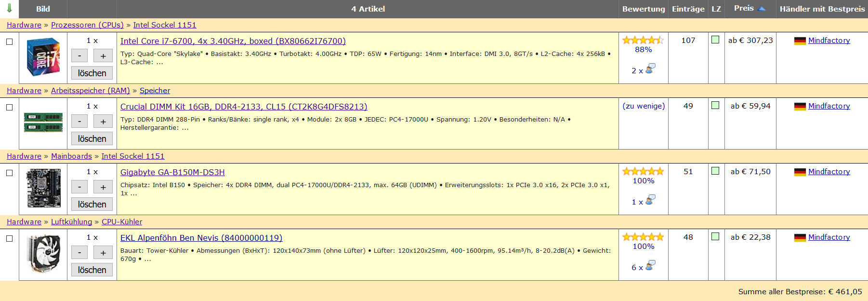Delete Gigabyte mainboard with löschen
The image size is (868, 301).
pyautogui.click(x=92, y=204)
